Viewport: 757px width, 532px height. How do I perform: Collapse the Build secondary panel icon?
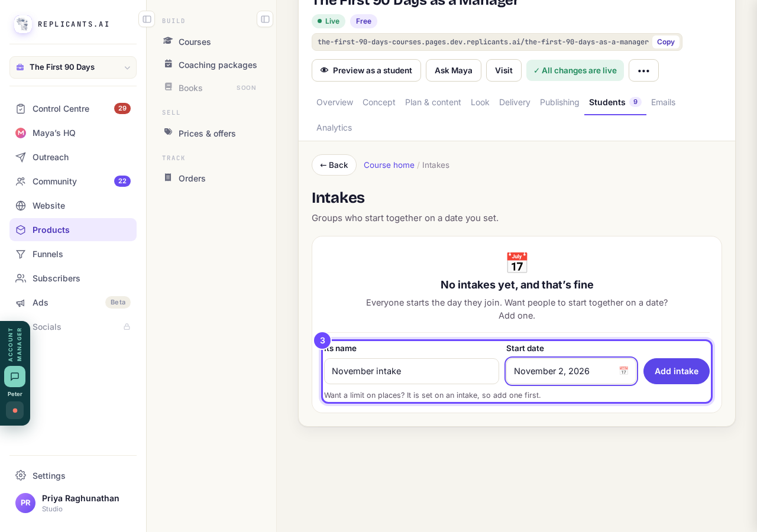pos(265,19)
